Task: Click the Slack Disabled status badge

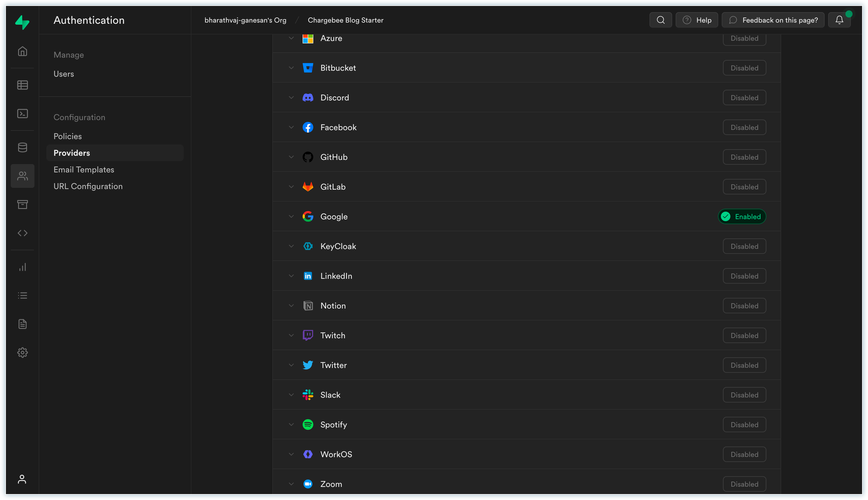Action: tap(744, 395)
